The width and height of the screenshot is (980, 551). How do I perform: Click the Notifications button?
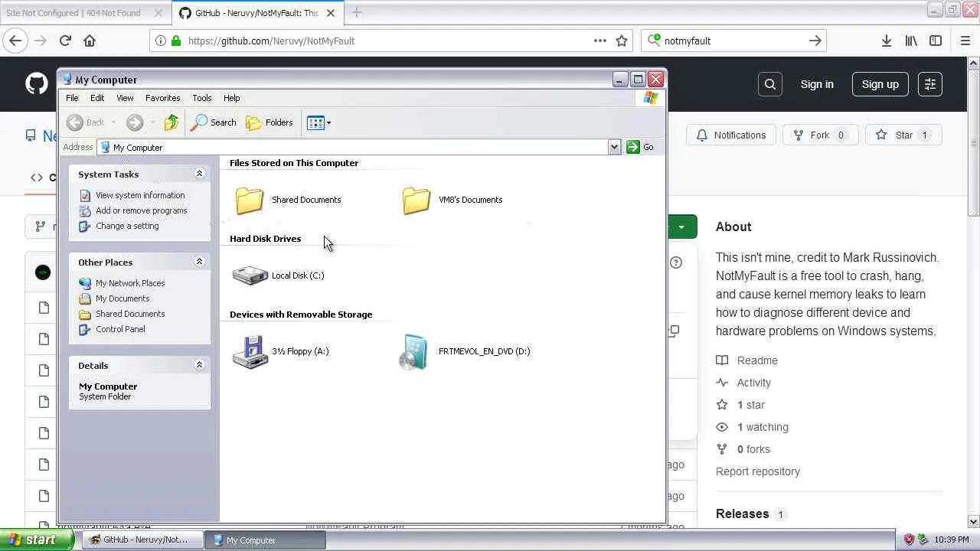click(731, 135)
